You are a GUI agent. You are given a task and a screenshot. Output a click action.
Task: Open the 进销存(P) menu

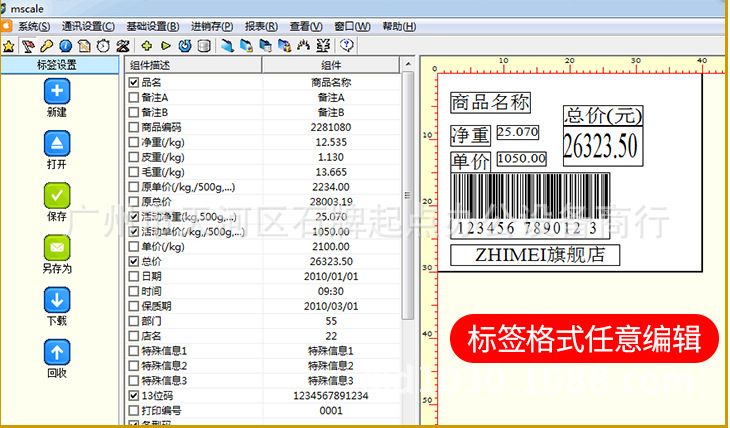pos(212,27)
